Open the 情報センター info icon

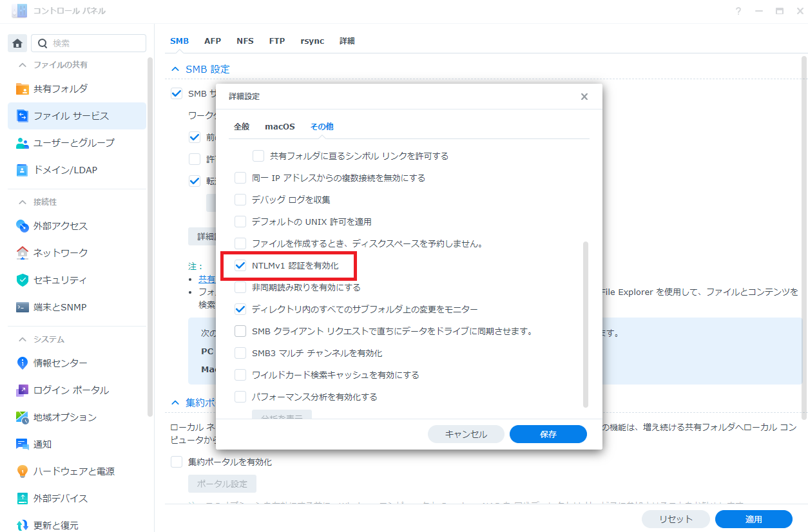[23, 363]
